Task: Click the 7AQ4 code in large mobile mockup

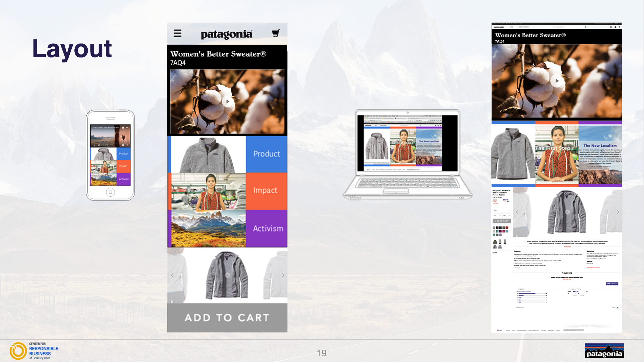Action: (x=178, y=63)
